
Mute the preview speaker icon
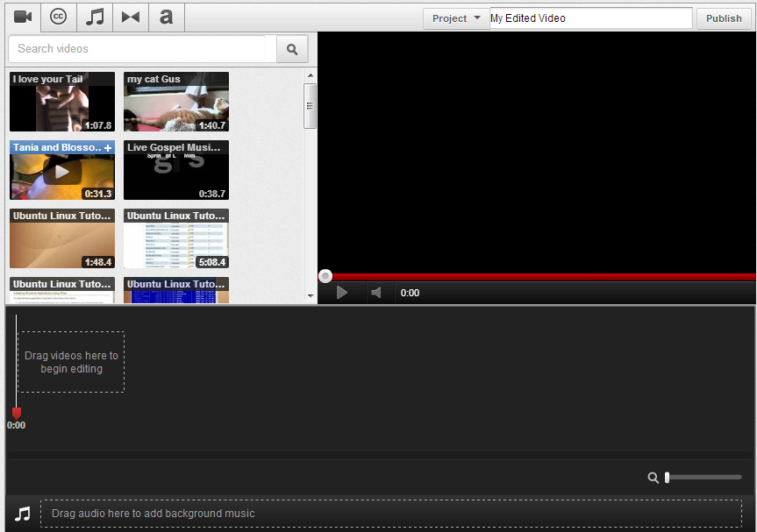tap(376, 293)
